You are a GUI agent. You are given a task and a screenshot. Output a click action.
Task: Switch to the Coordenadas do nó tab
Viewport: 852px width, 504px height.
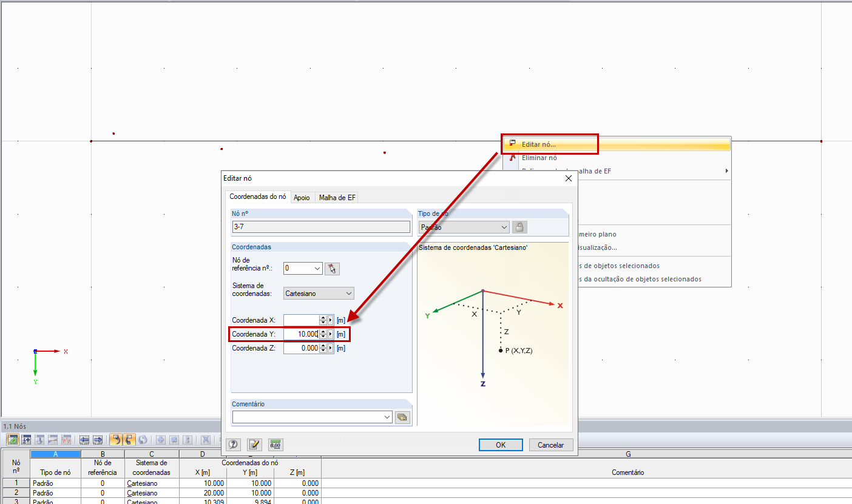click(258, 197)
